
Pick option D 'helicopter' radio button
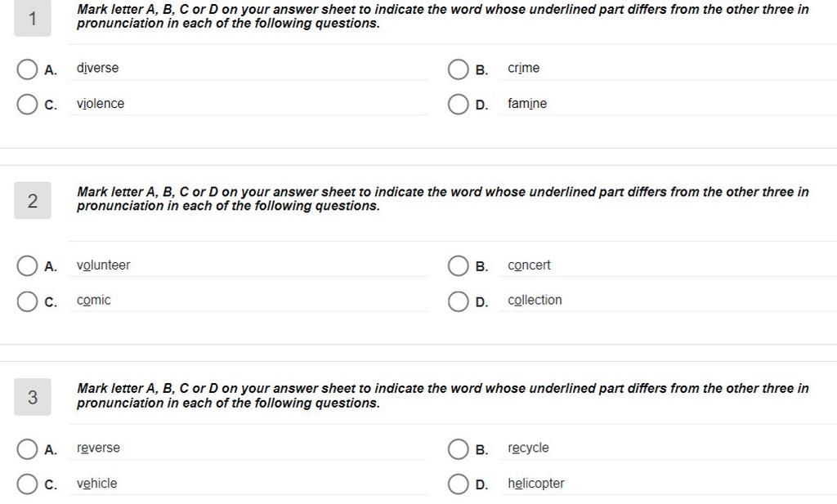458,484
